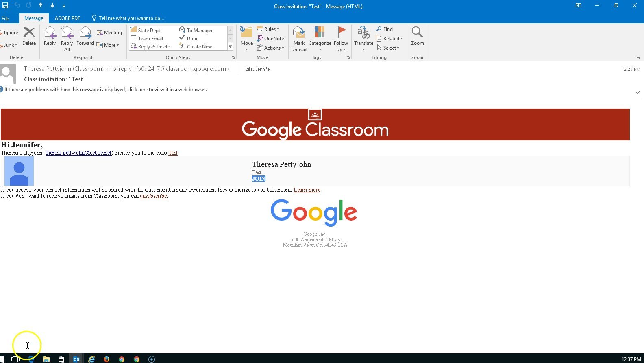Open the 'Test' class link
644x363 pixels.
click(x=173, y=153)
